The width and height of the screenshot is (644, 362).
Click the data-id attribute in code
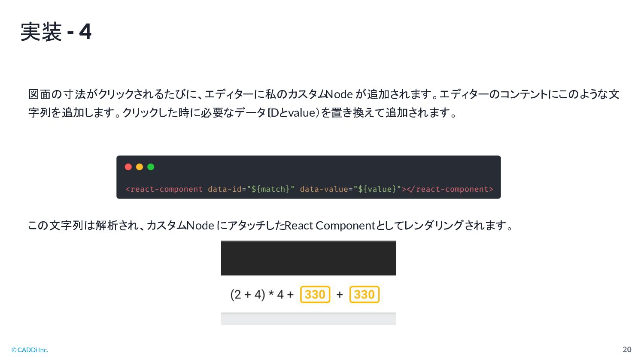point(225,189)
